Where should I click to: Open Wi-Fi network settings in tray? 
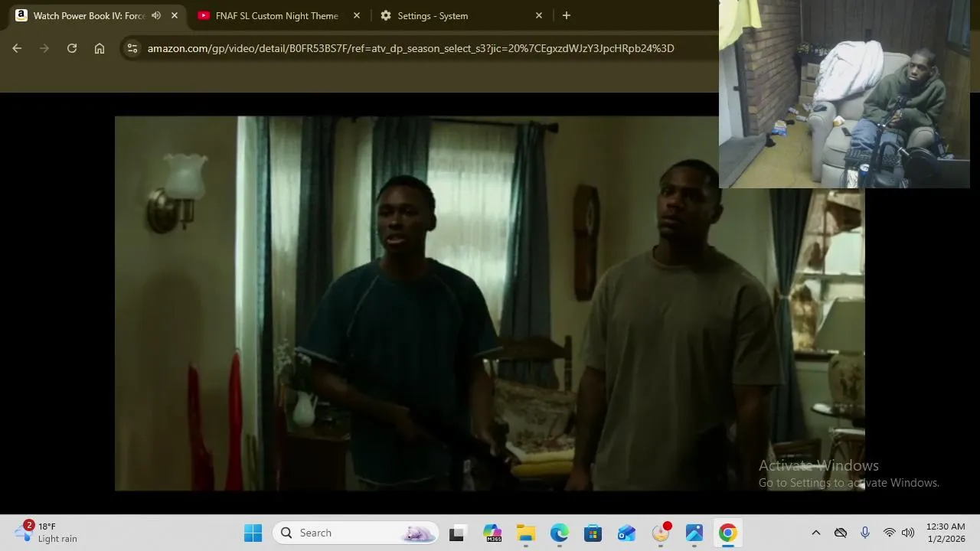coord(890,533)
